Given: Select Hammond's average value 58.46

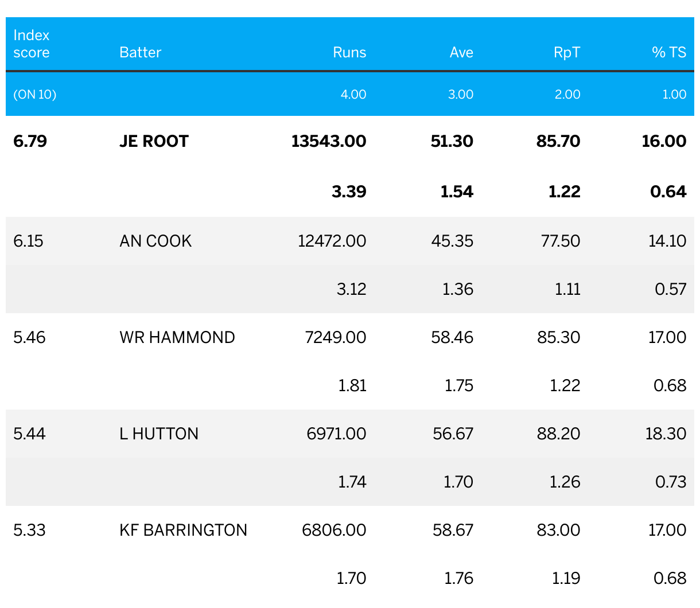Looking at the screenshot, I should point(452,337).
